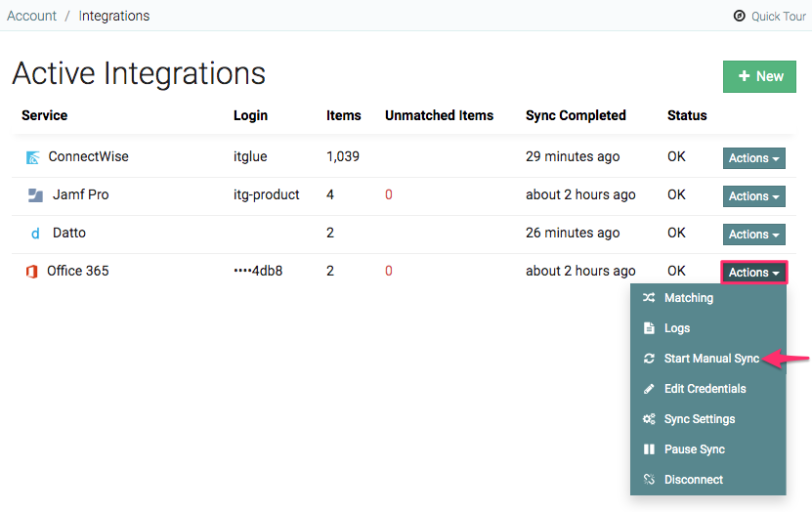The width and height of the screenshot is (812, 512).
Task: Click the ConnectWise service logo icon
Action: (32, 157)
